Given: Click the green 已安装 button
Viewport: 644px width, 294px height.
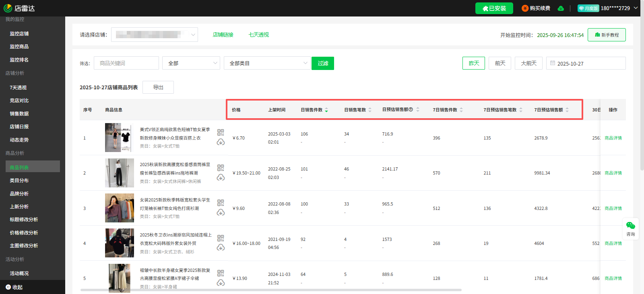Looking at the screenshot, I should coord(494,8).
